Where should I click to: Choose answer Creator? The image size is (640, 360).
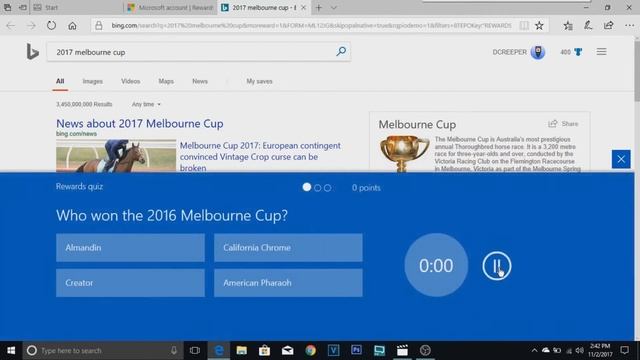point(130,283)
